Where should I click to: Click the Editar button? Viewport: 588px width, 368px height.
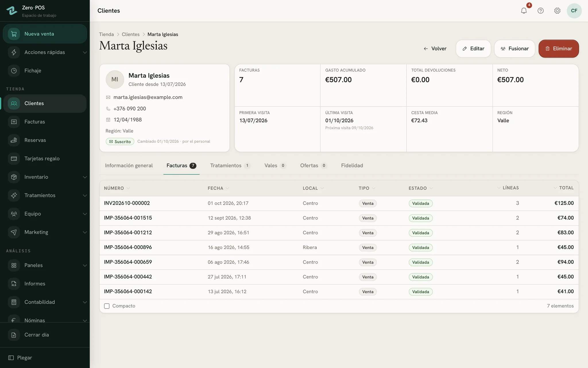click(x=473, y=49)
